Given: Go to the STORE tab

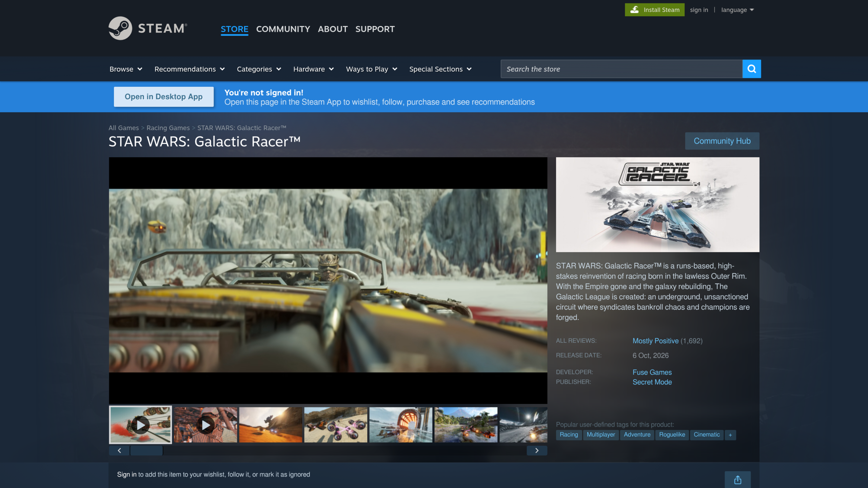Looking at the screenshot, I should point(234,29).
